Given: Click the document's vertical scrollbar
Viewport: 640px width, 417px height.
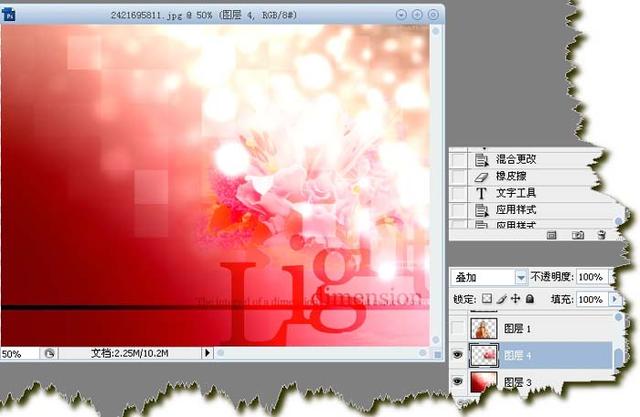Looking at the screenshot, I should (x=436, y=185).
